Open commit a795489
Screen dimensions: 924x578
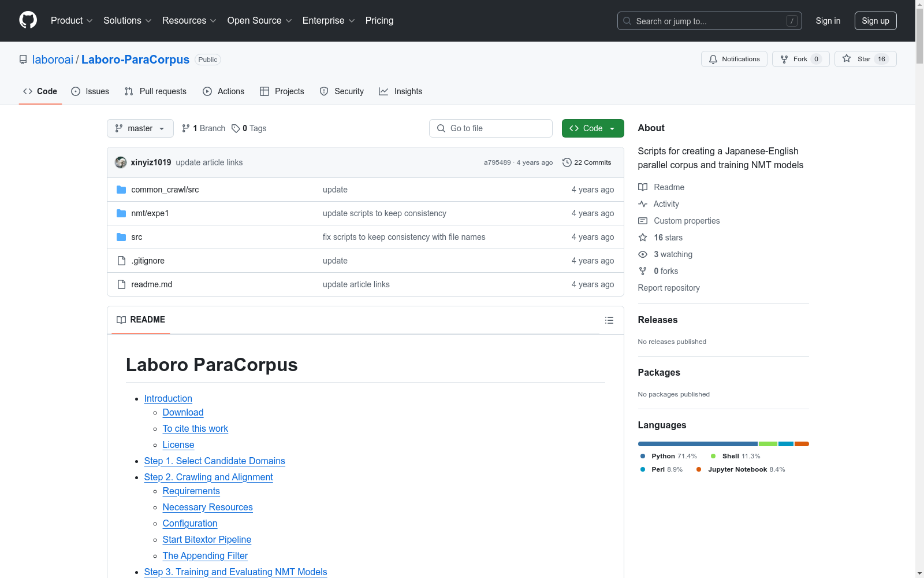click(x=497, y=162)
